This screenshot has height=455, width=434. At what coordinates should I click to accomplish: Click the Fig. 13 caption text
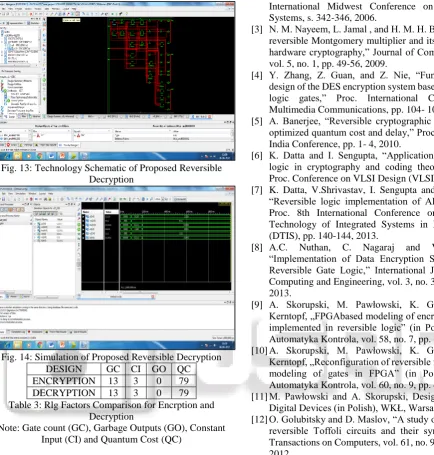[111, 173]
